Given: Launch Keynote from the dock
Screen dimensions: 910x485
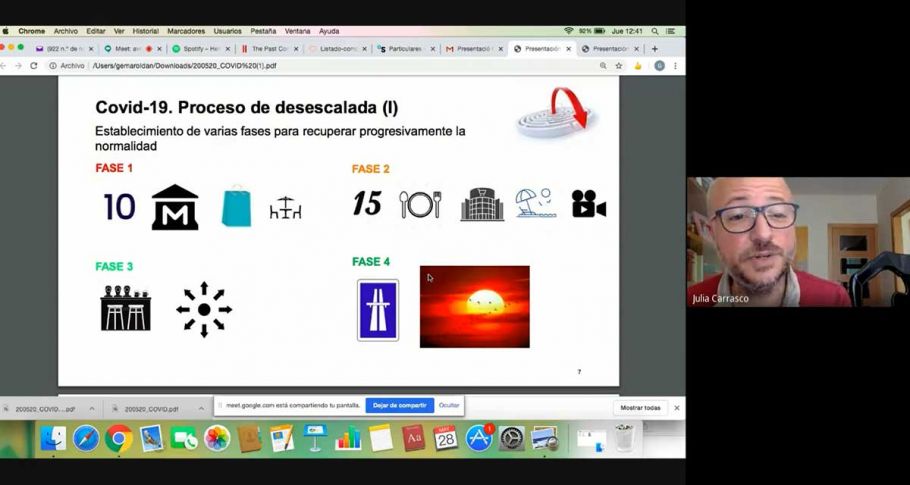Looking at the screenshot, I should click(x=315, y=438).
